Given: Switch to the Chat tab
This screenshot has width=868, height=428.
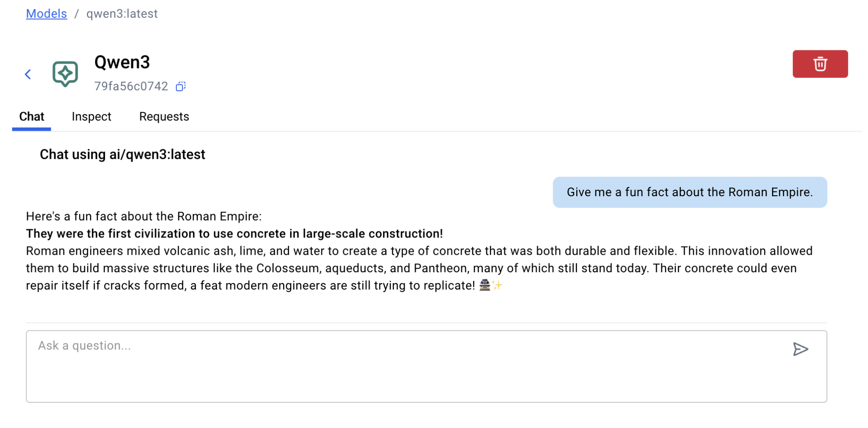Looking at the screenshot, I should [32, 116].
